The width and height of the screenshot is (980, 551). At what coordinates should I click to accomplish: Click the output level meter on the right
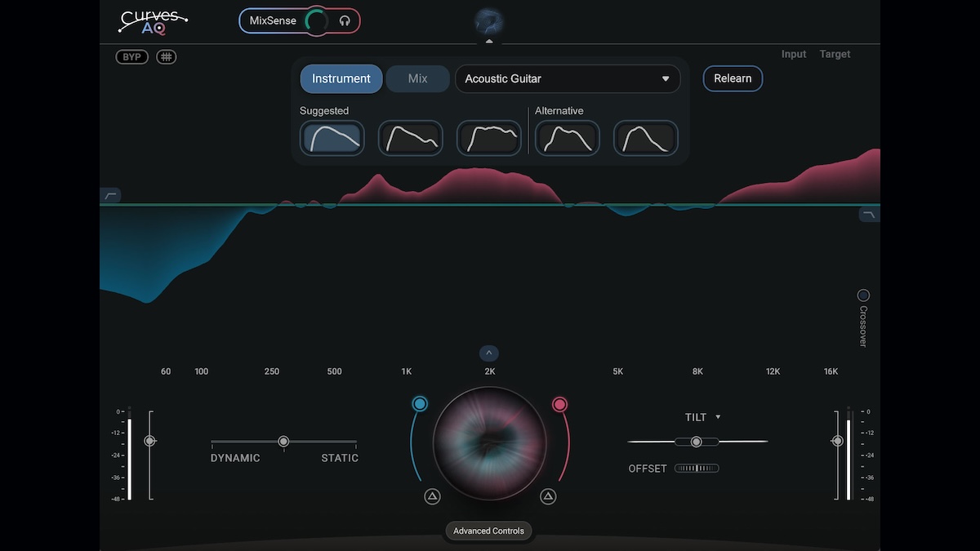pos(849,453)
